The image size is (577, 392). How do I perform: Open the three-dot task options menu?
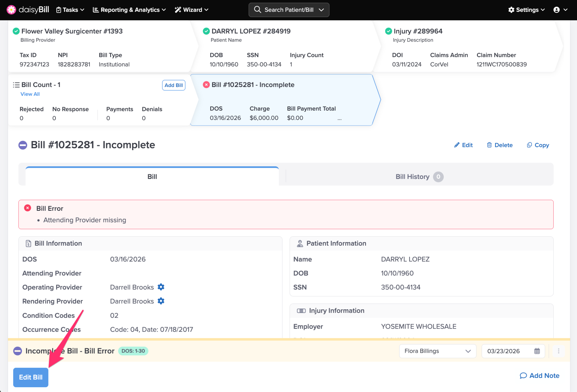558,351
